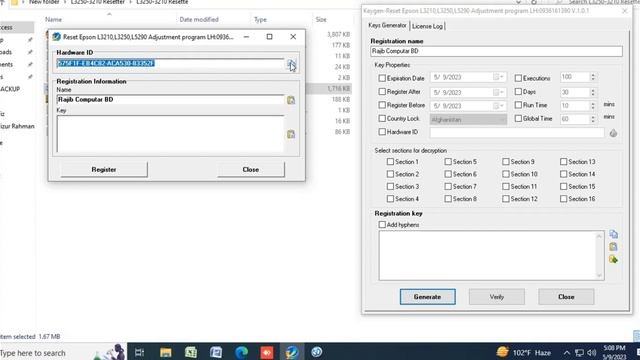The image size is (640, 360).
Task: Show hidden tray icons arrow
Action: 567,353
